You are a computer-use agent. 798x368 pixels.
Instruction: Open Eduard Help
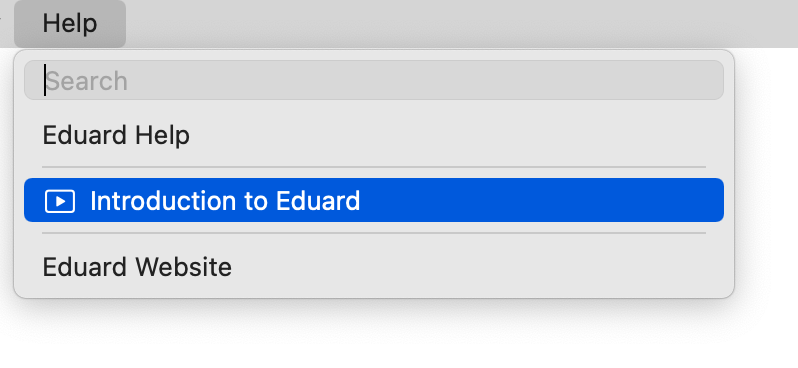point(374,135)
